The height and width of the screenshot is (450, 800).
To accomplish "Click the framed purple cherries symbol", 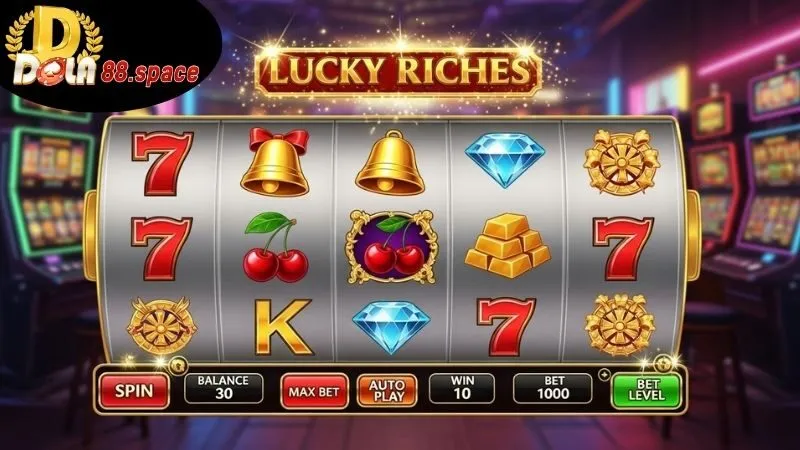I will point(392,247).
